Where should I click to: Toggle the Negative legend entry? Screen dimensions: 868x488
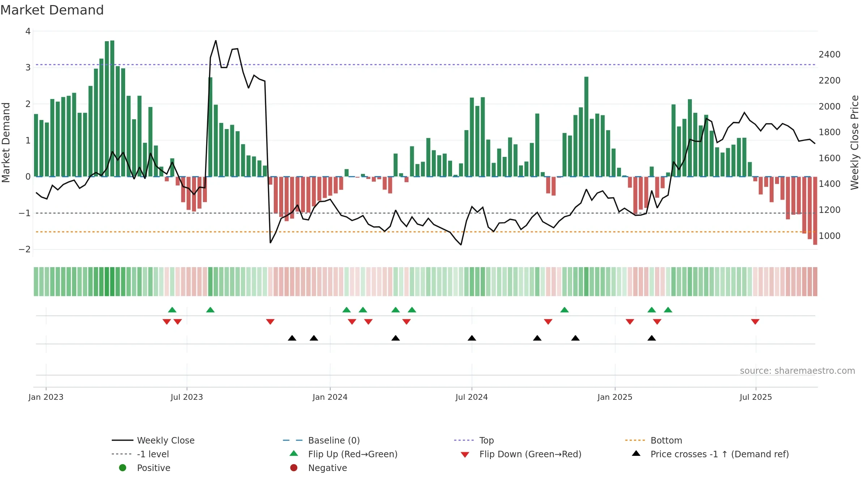(319, 468)
